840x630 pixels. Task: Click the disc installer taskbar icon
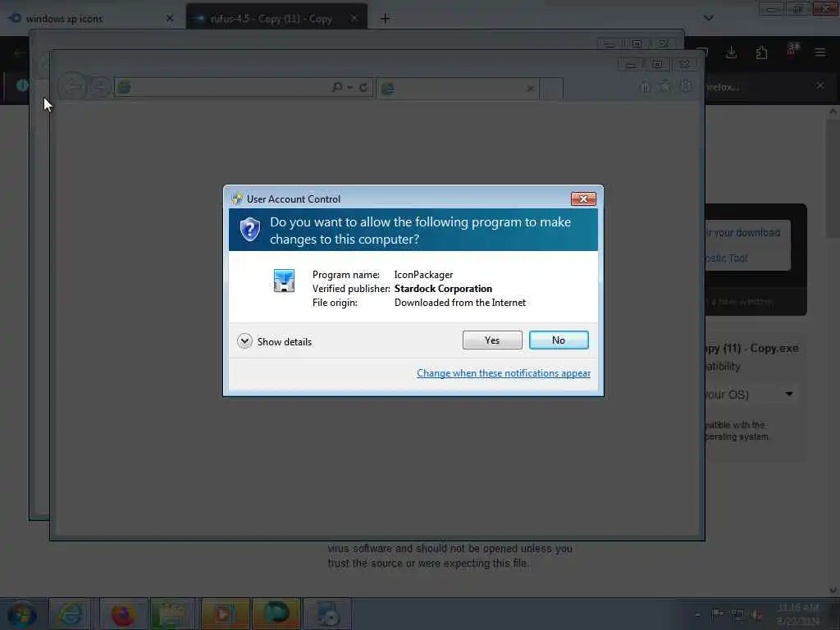(x=327, y=614)
